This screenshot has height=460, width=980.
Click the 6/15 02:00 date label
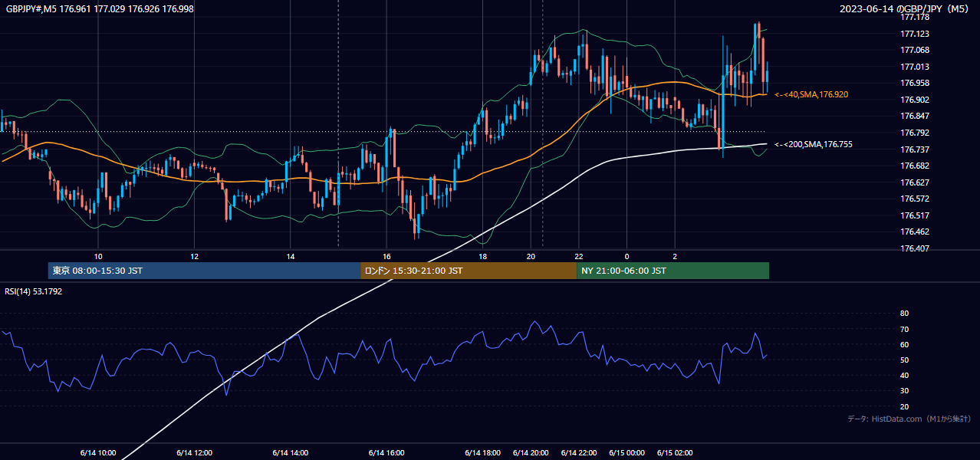tap(675, 452)
